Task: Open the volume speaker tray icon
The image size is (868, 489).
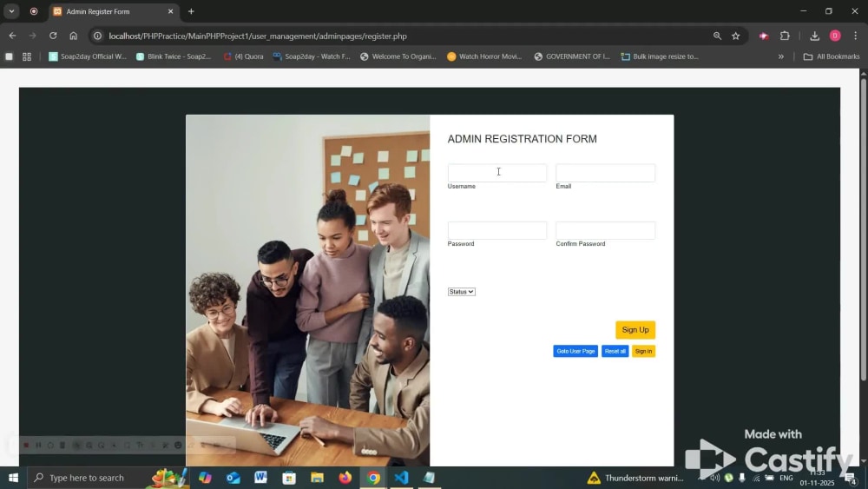Action: (x=715, y=478)
